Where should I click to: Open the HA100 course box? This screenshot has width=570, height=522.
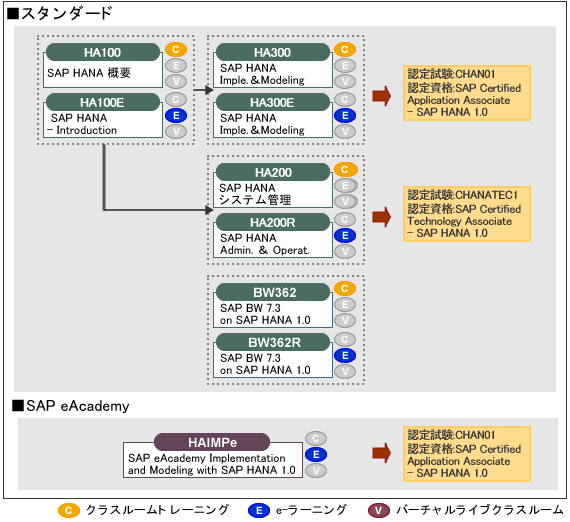pos(103,65)
